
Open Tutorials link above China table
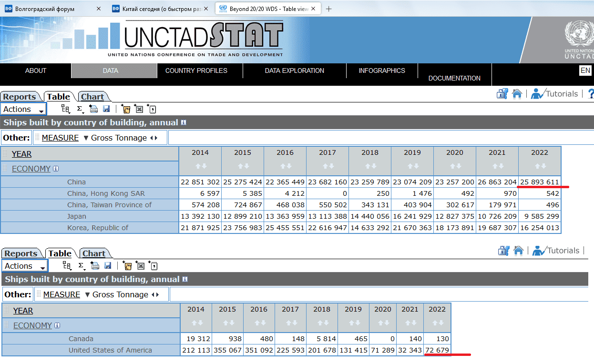point(554,94)
